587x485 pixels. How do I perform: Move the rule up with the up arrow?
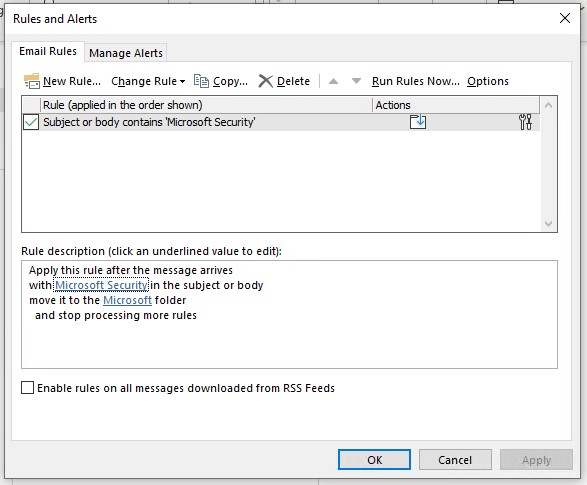point(333,81)
